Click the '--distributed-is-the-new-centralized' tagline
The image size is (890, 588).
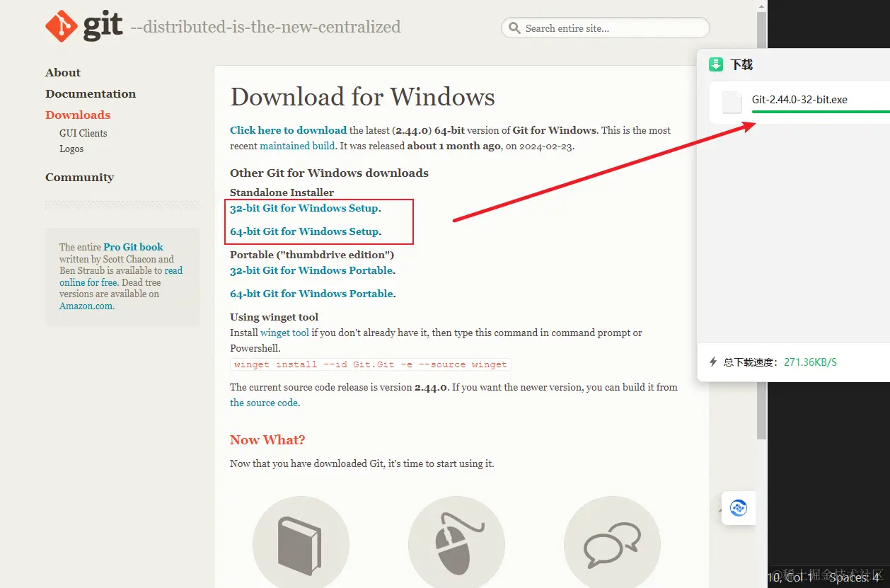[x=266, y=27]
